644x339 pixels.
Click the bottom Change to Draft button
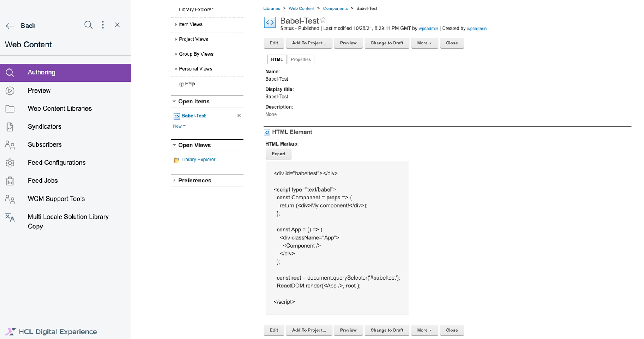pos(387,330)
